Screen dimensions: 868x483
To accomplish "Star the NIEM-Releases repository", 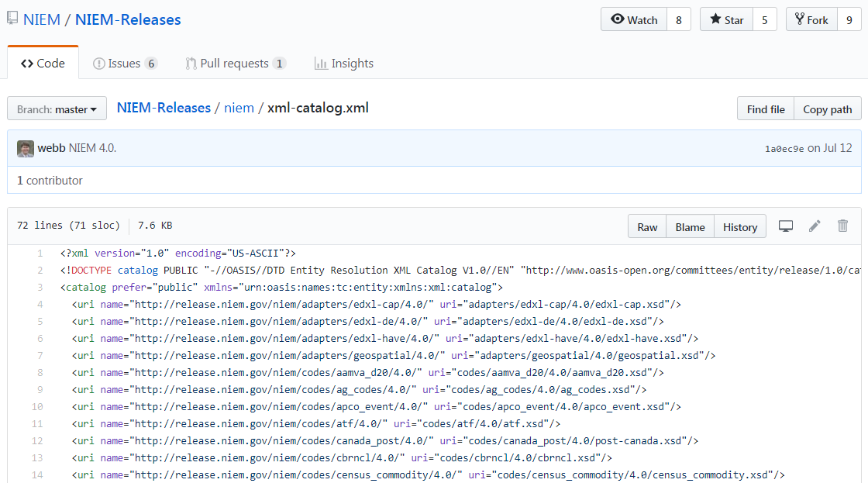I will pos(725,20).
